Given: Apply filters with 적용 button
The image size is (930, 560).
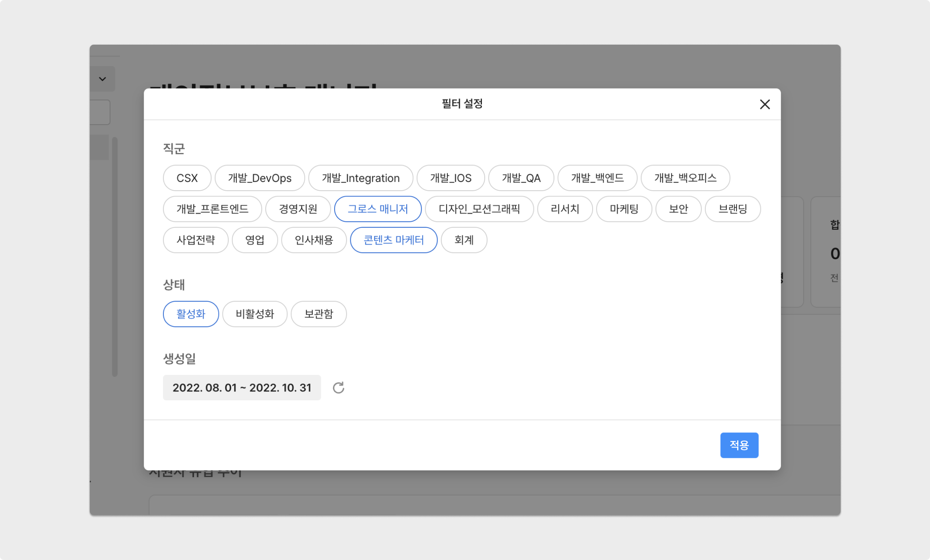Looking at the screenshot, I should coord(739,445).
